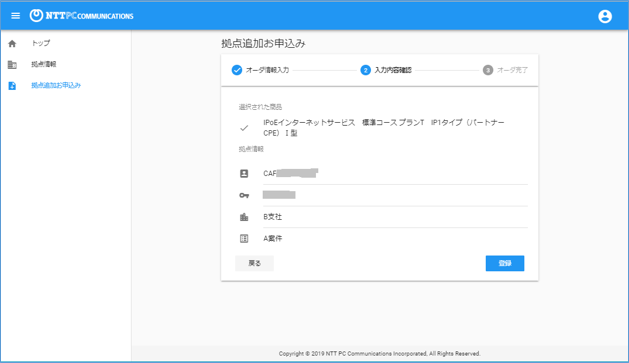Click the masked value next to the key icon

pyautogui.click(x=279, y=195)
